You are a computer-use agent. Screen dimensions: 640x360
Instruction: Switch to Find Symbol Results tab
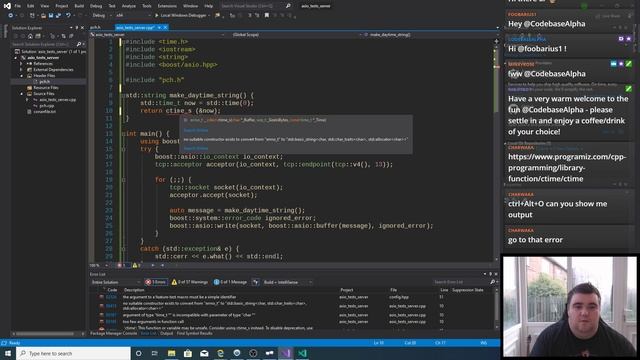coord(195,333)
